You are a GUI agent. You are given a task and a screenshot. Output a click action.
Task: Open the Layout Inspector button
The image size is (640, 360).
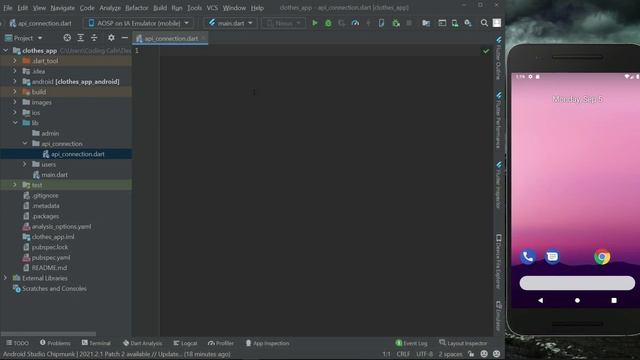[x=463, y=343]
